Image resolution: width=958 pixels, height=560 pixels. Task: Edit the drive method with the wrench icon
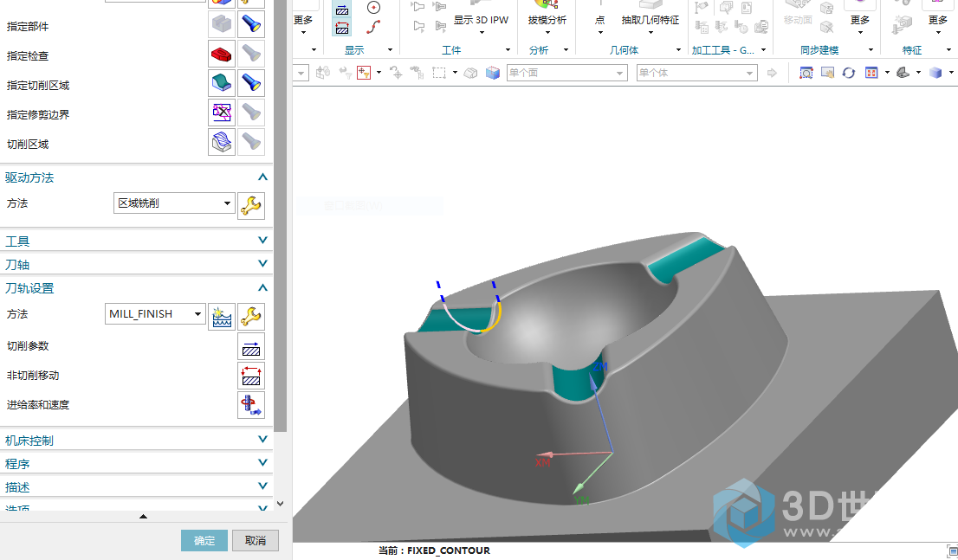pyautogui.click(x=251, y=204)
